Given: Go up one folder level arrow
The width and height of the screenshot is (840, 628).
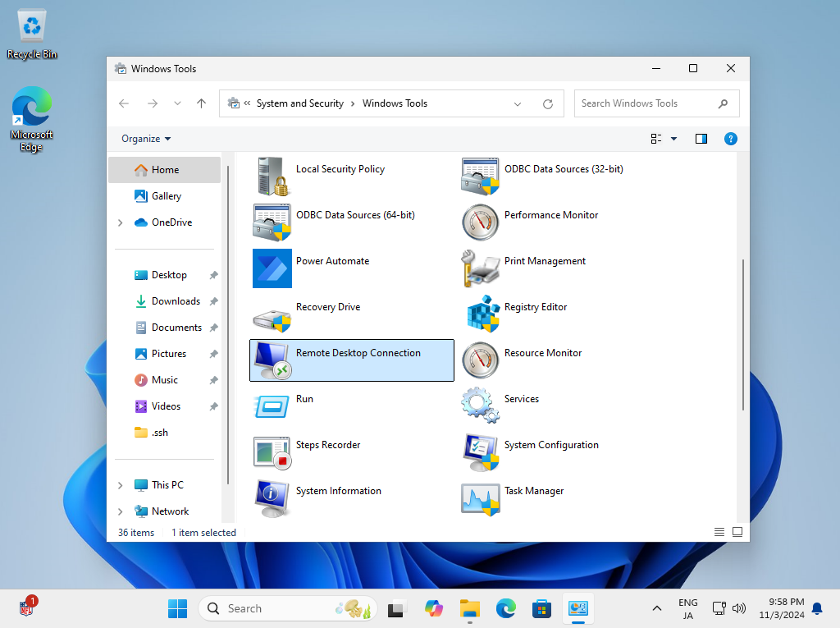Looking at the screenshot, I should tap(202, 103).
